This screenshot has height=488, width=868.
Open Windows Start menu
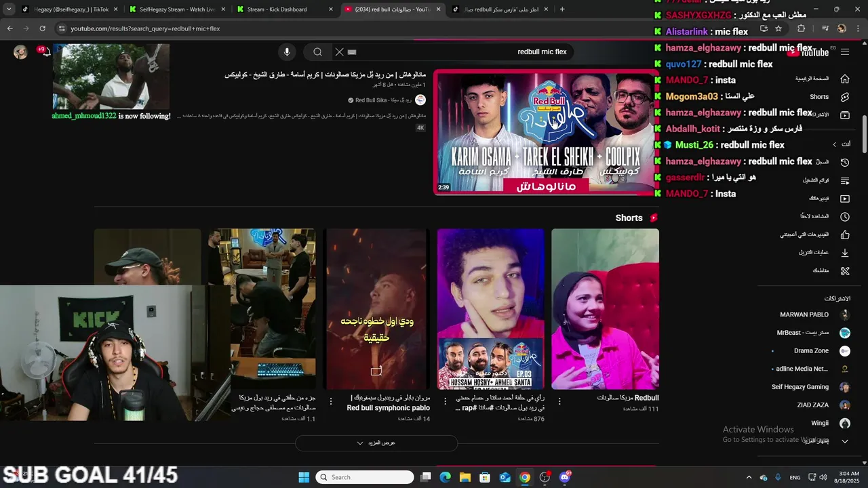(x=304, y=477)
